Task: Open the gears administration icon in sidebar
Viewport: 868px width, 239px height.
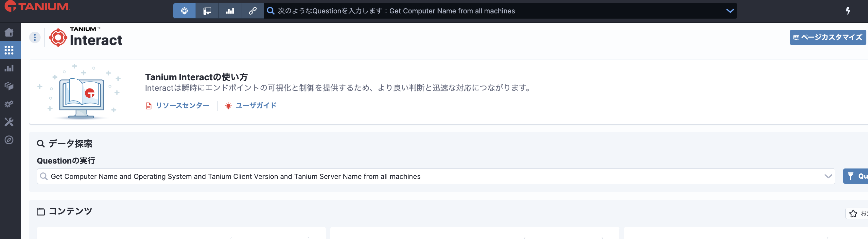Action: [x=9, y=104]
